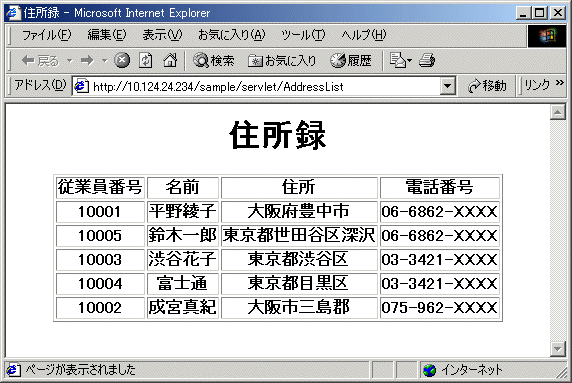Click the Forward arrow button
The width and height of the screenshot is (572, 383).
point(87,61)
